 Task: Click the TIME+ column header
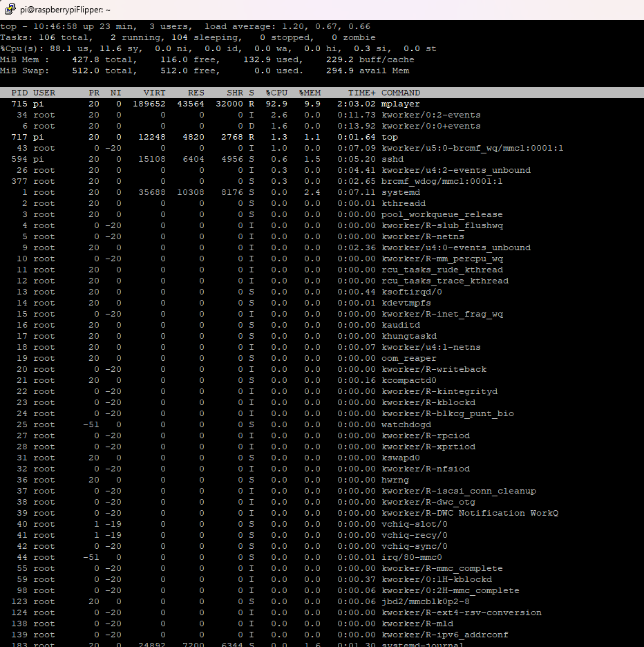[362, 93]
